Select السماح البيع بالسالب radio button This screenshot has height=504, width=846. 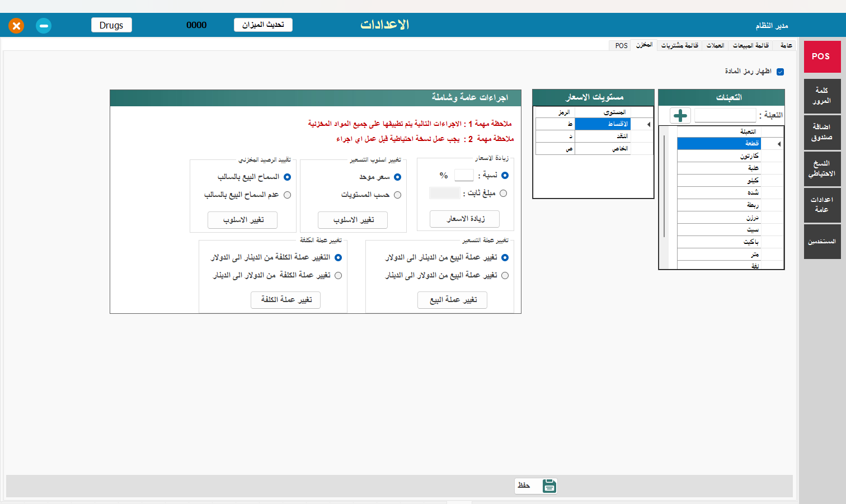[x=288, y=177]
